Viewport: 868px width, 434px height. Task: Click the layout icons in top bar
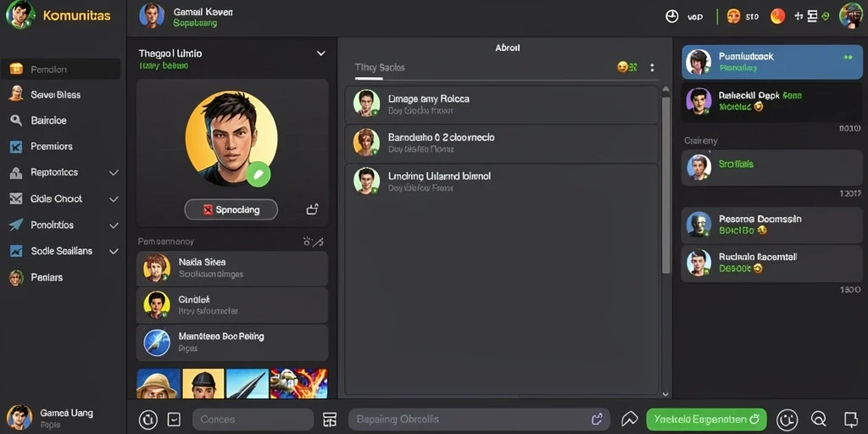point(812,17)
